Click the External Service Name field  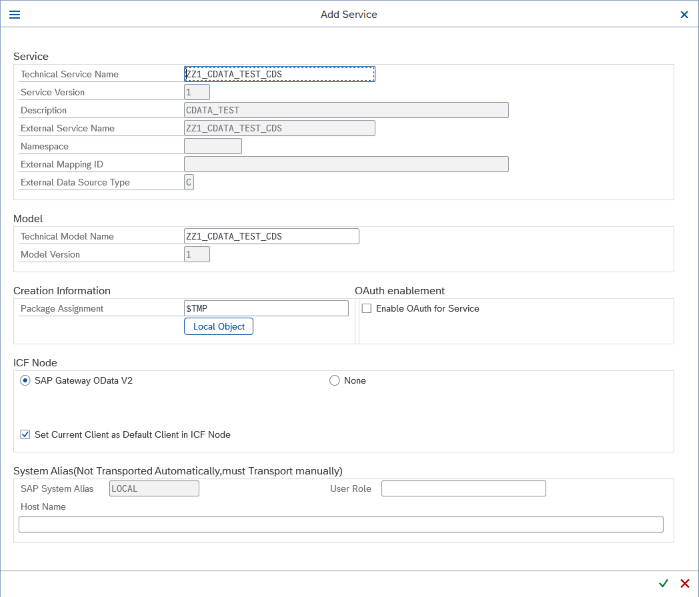(279, 128)
